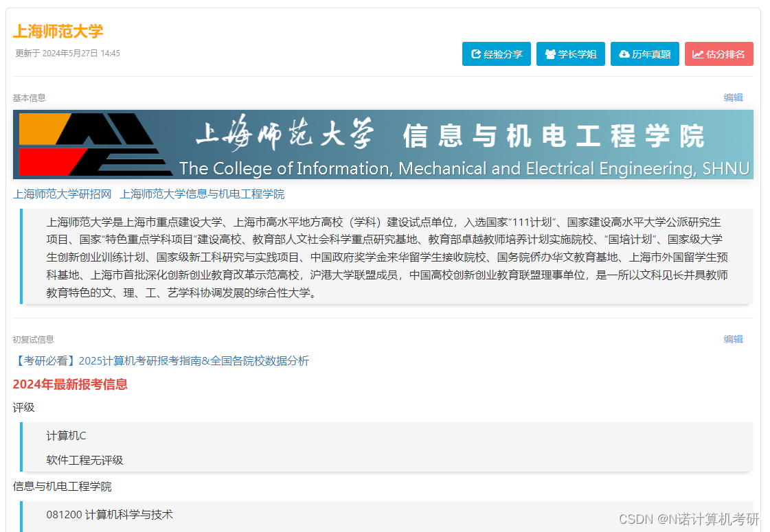Click the 081200 计算机科学与技术 entry
This screenshot has width=770, height=532.
pyautogui.click(x=109, y=515)
